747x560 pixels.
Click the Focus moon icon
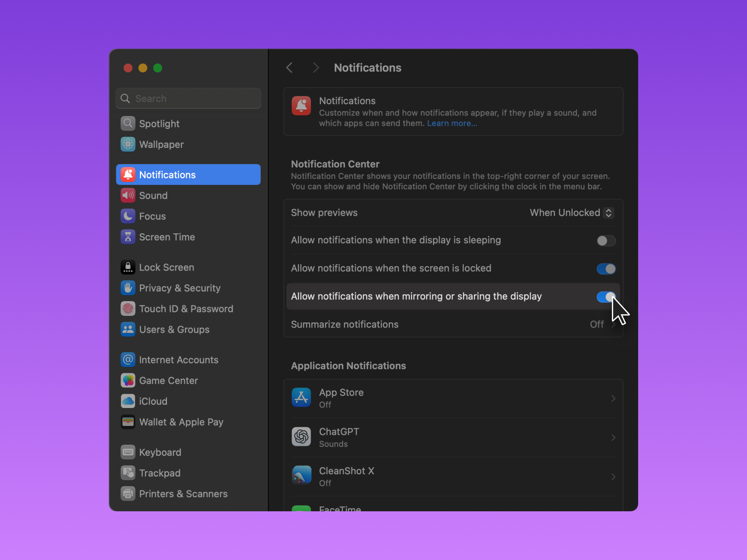pyautogui.click(x=128, y=216)
